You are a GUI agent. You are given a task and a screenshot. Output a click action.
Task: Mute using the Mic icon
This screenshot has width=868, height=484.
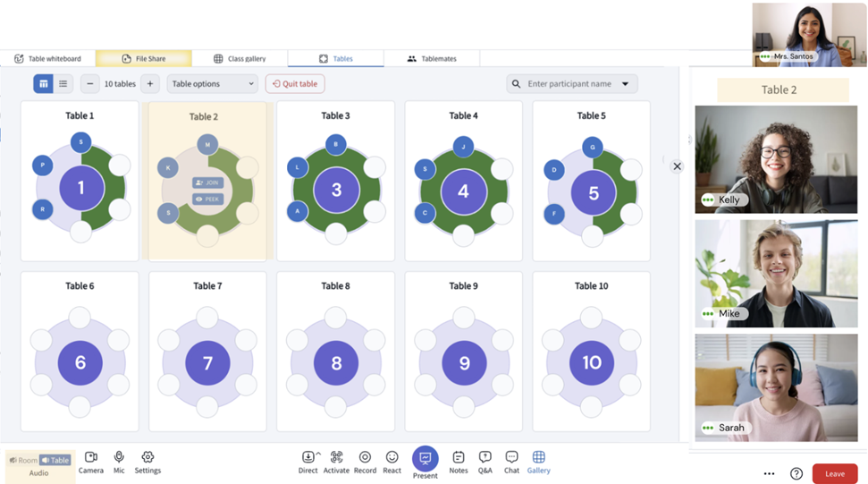tap(119, 457)
